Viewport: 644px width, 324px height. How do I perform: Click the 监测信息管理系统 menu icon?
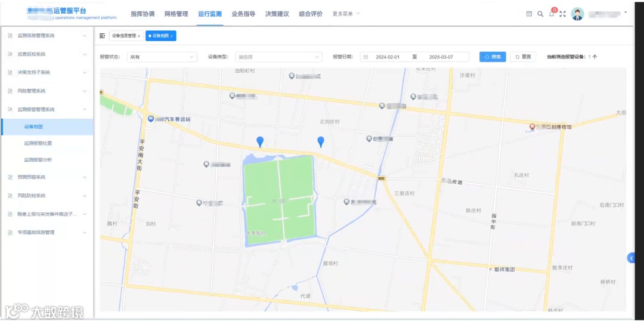[10, 36]
